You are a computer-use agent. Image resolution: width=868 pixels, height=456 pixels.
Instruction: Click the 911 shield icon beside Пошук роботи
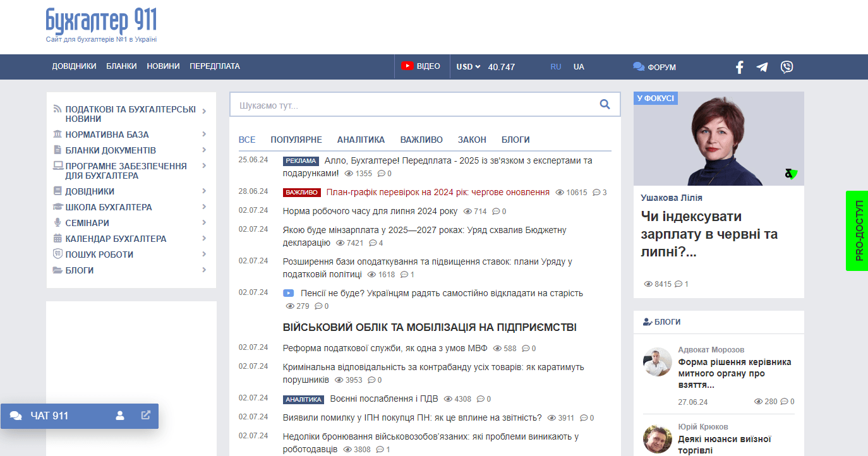[x=57, y=254]
